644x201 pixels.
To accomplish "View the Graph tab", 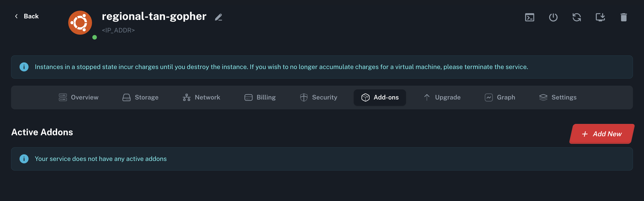I will (x=500, y=97).
